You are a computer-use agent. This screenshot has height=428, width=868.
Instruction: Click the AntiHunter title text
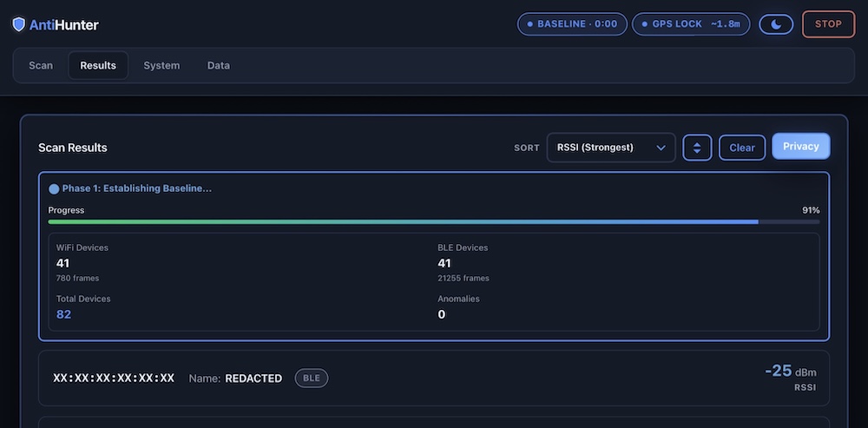coord(64,24)
